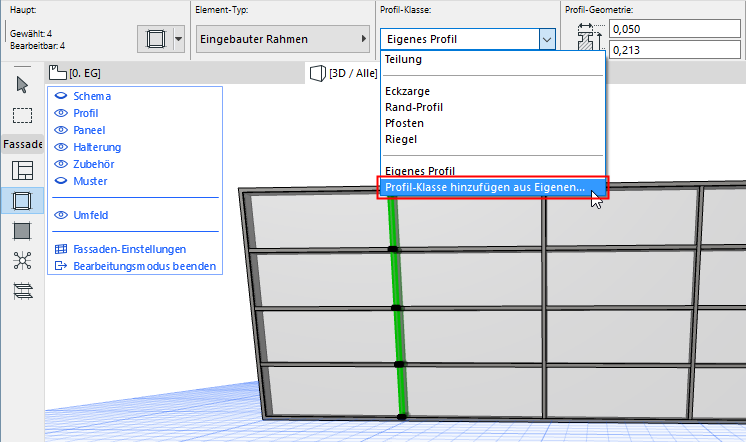Click the Paneel link
This screenshot has width=746, height=442.
coord(89,130)
